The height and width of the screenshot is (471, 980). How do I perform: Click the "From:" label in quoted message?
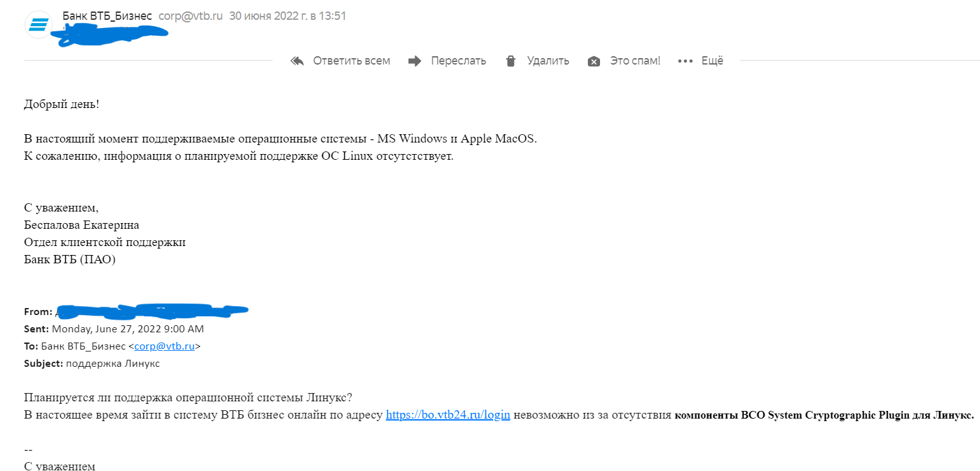pyautogui.click(x=38, y=312)
